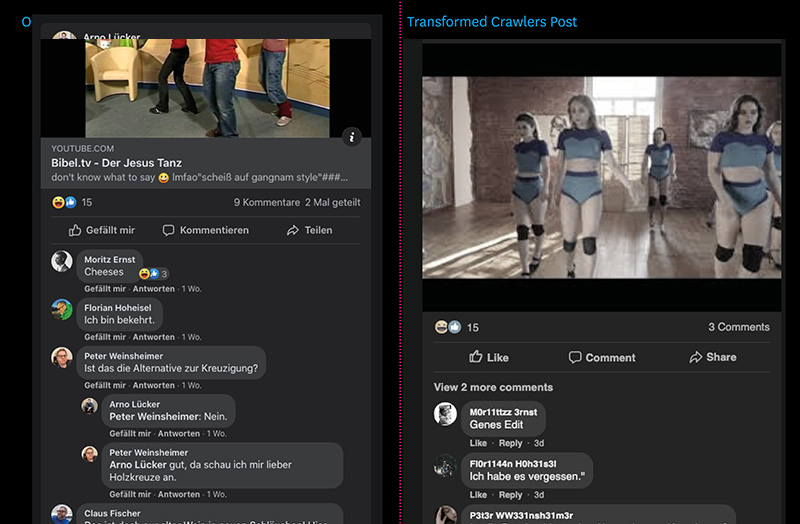The image size is (800, 524).
Task: Open Claus Fischer's avatar
Action: (x=62, y=514)
